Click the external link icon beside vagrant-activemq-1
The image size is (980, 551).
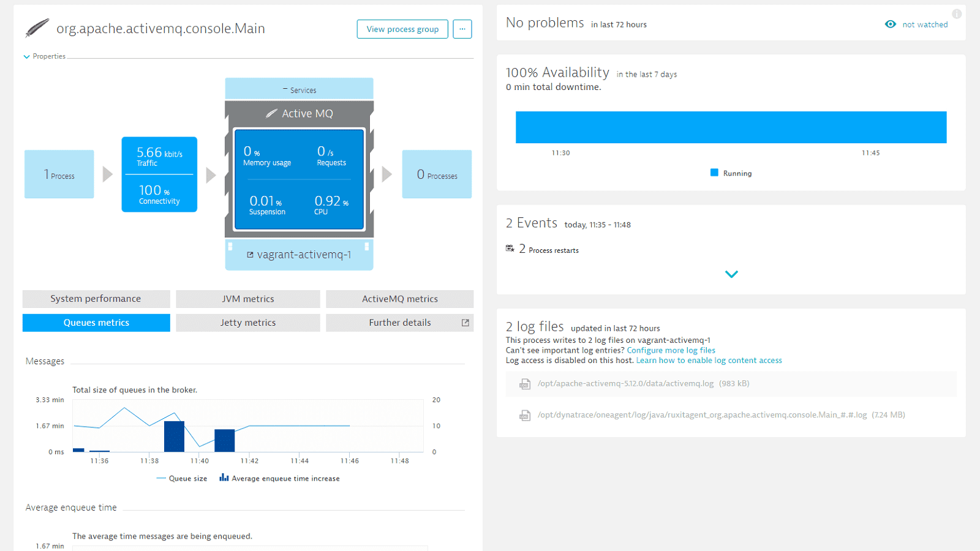(x=250, y=255)
